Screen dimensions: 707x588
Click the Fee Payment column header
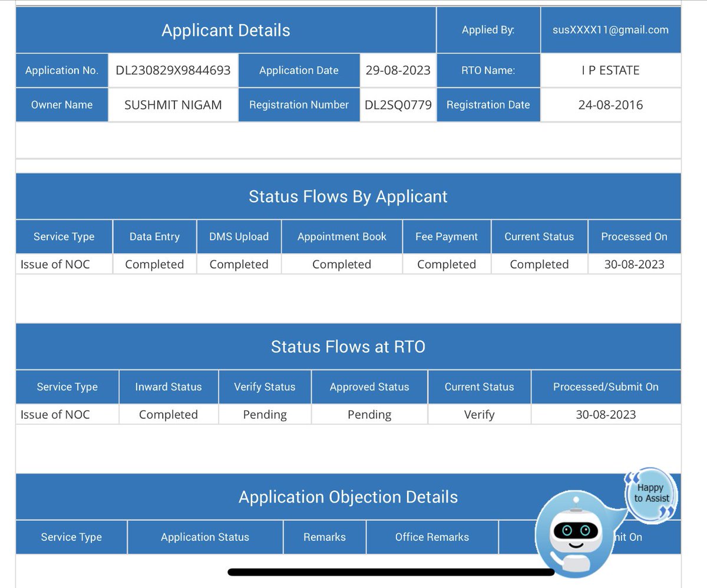click(x=447, y=236)
